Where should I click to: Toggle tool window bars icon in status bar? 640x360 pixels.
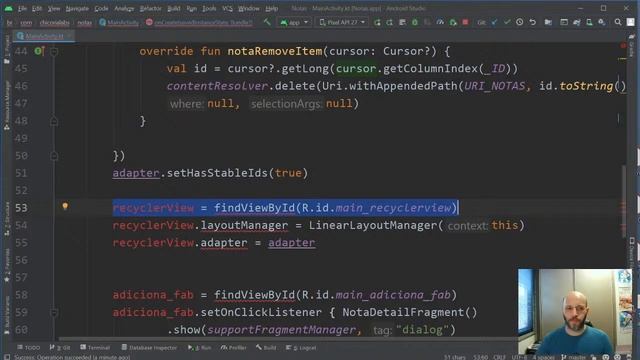coord(7,357)
